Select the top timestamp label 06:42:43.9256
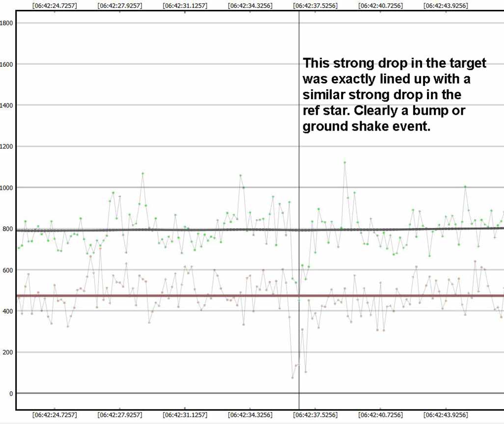Viewport: 504px width, 424px height. pos(446,6)
